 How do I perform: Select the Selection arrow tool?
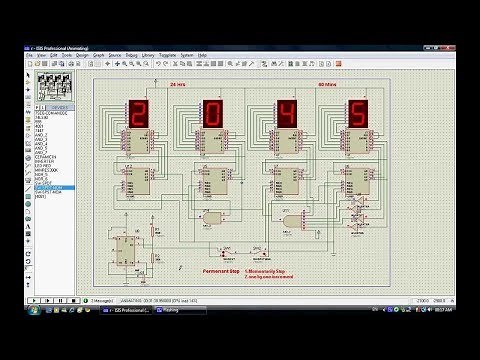click(28, 75)
